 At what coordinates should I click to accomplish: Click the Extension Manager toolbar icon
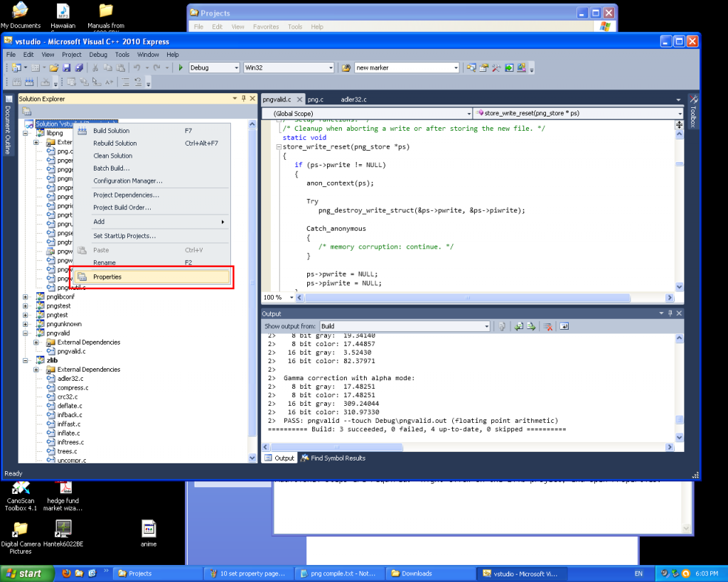point(521,68)
